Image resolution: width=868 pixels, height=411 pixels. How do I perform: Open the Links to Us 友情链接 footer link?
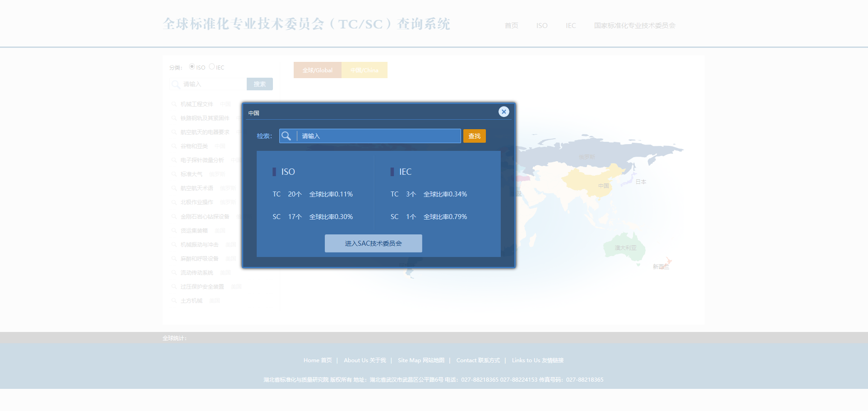[538, 360]
